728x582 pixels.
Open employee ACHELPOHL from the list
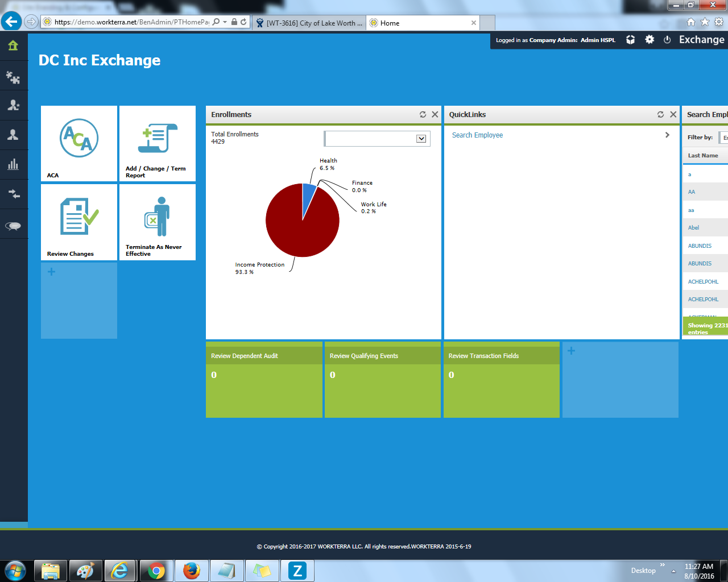[x=703, y=281]
